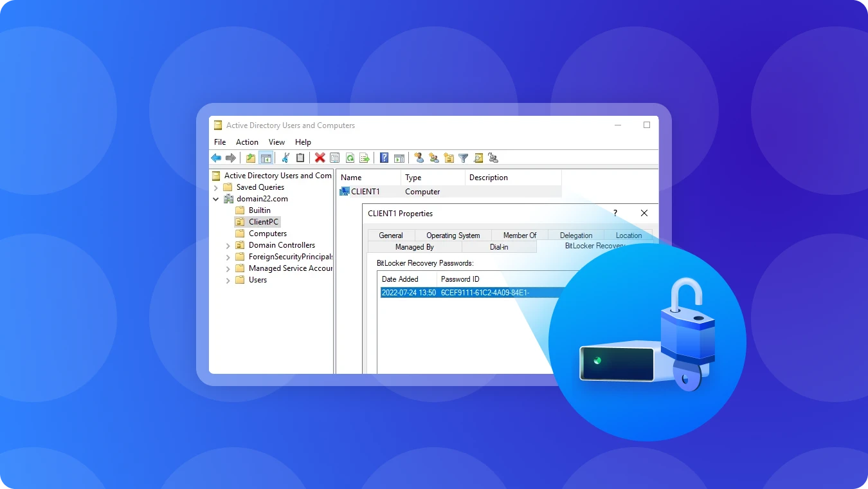The width and height of the screenshot is (868, 489).
Task: Toggle the Show/Hide Console Tree icon
Action: (266, 158)
